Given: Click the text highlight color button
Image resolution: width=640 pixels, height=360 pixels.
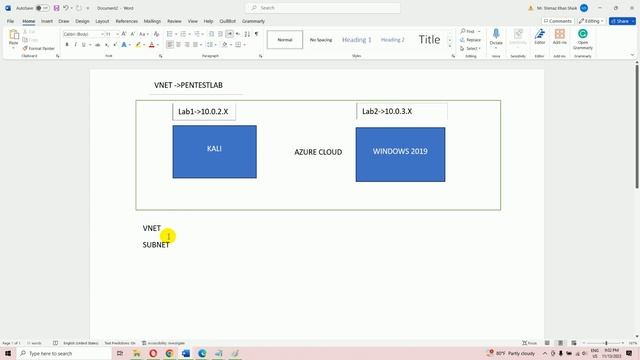Looking at the screenshot, I should (138, 45).
